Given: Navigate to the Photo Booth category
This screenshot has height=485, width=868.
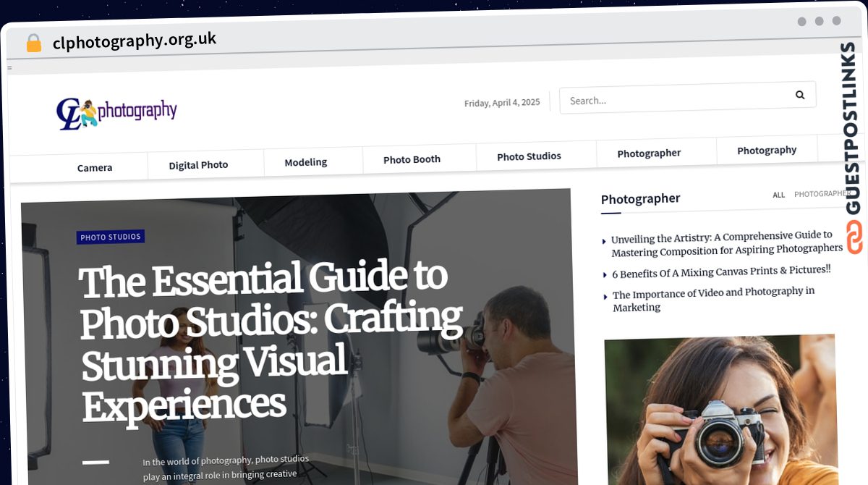Looking at the screenshot, I should point(412,159).
